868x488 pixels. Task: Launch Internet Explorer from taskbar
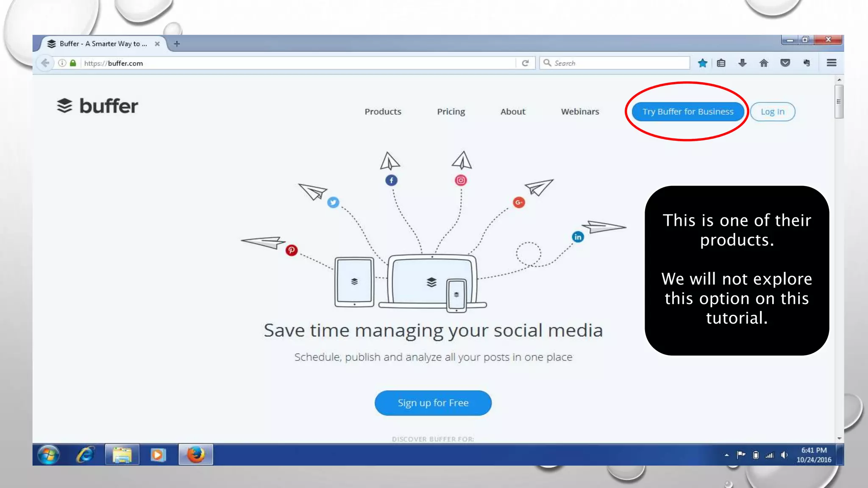click(85, 455)
